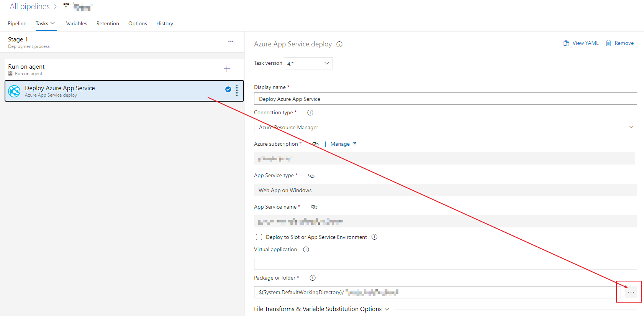Viewport: 644px width, 316px height.
Task: Open the Connection type dropdown
Action: tap(445, 127)
